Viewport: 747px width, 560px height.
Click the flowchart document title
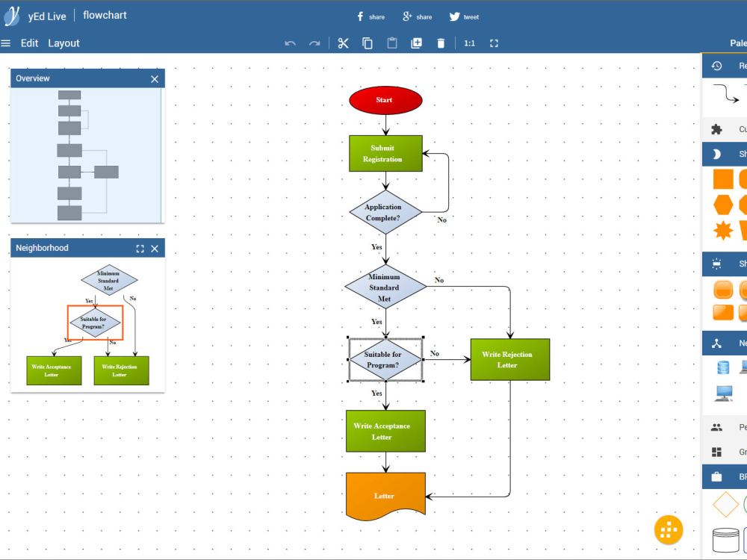click(x=105, y=15)
